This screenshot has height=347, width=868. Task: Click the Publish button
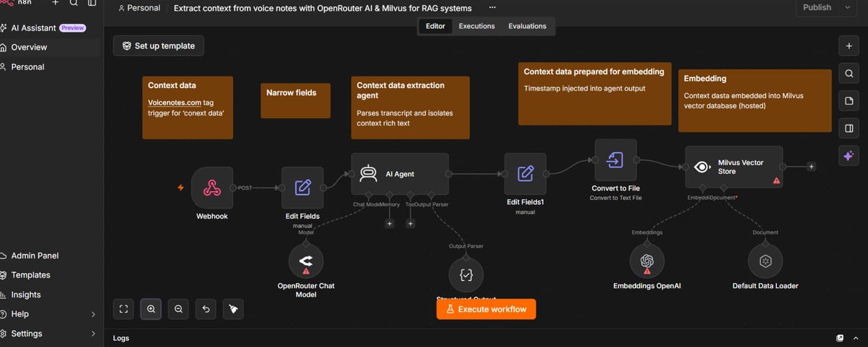pos(817,7)
